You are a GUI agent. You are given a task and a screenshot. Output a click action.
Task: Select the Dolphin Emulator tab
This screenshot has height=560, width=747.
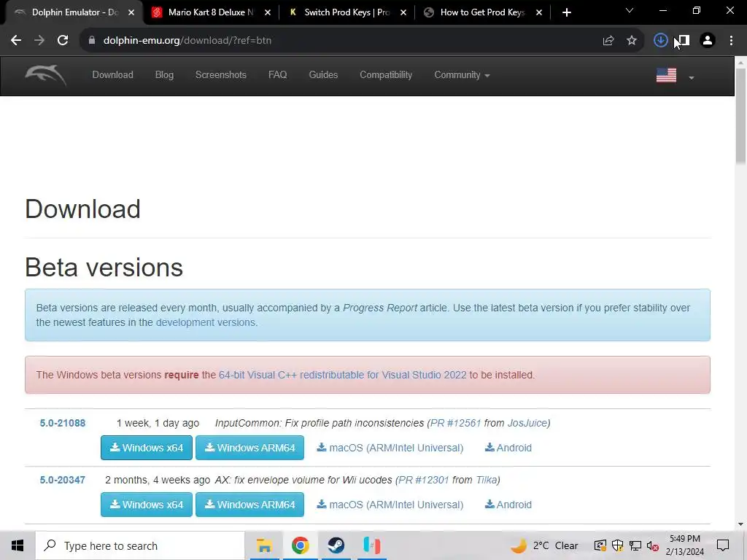(x=74, y=12)
